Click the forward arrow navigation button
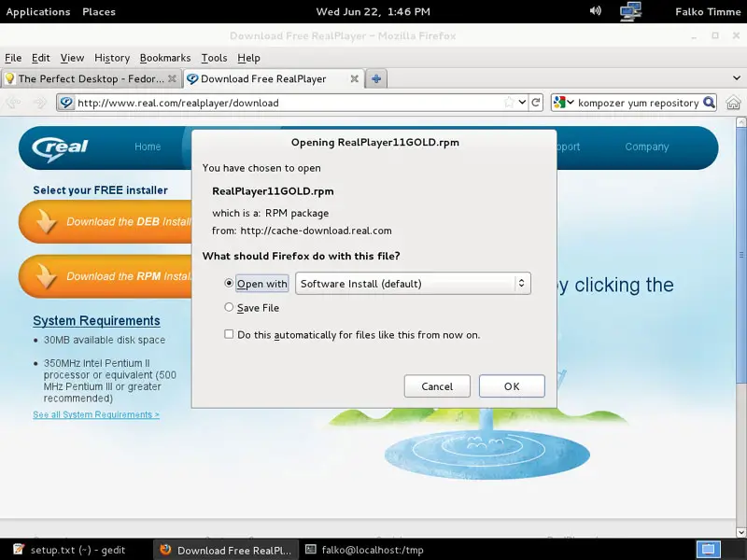The height and width of the screenshot is (560, 747). tap(40, 103)
